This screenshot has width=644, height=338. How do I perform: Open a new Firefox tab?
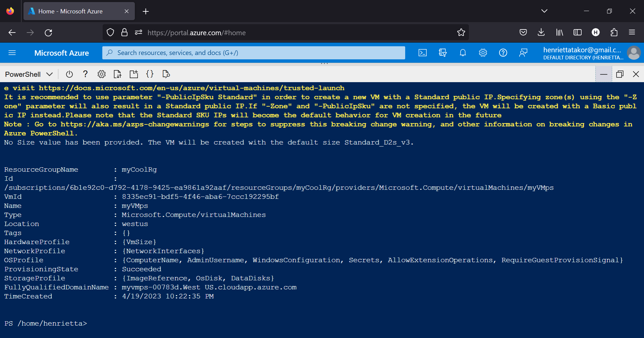(146, 11)
